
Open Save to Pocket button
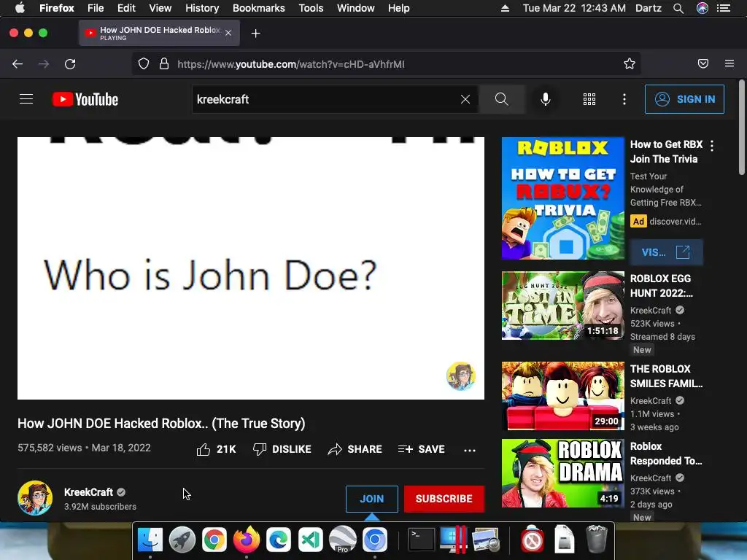pos(703,64)
